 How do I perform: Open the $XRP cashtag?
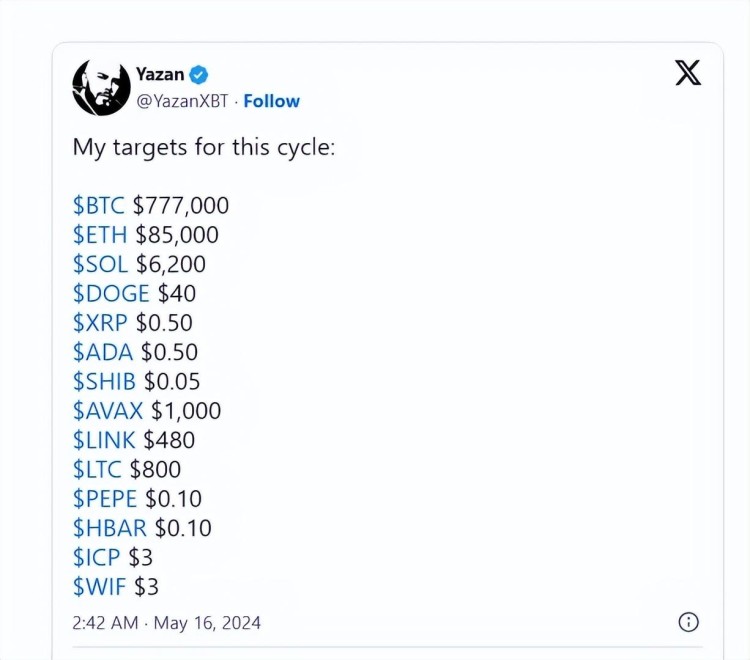tap(100, 323)
